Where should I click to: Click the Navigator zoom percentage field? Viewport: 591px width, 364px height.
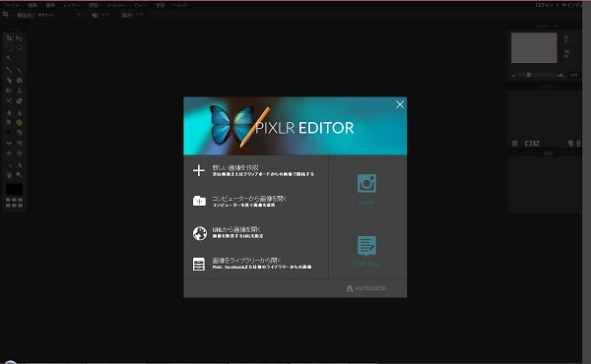point(573,75)
